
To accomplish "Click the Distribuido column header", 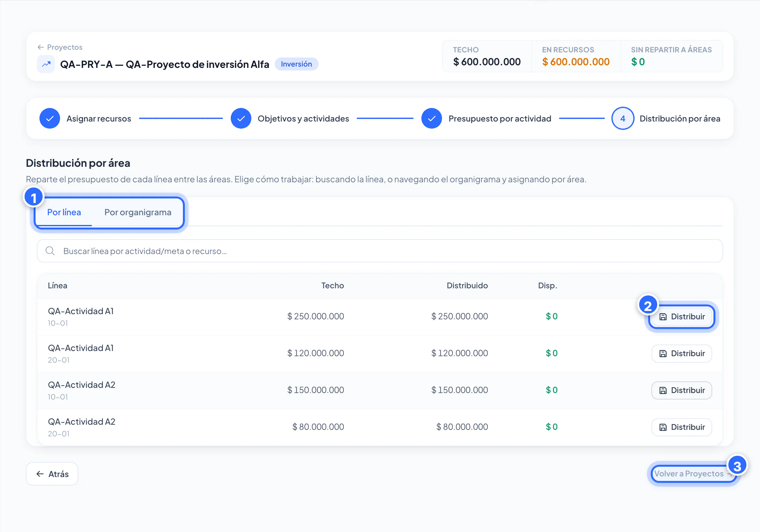I will (x=467, y=286).
